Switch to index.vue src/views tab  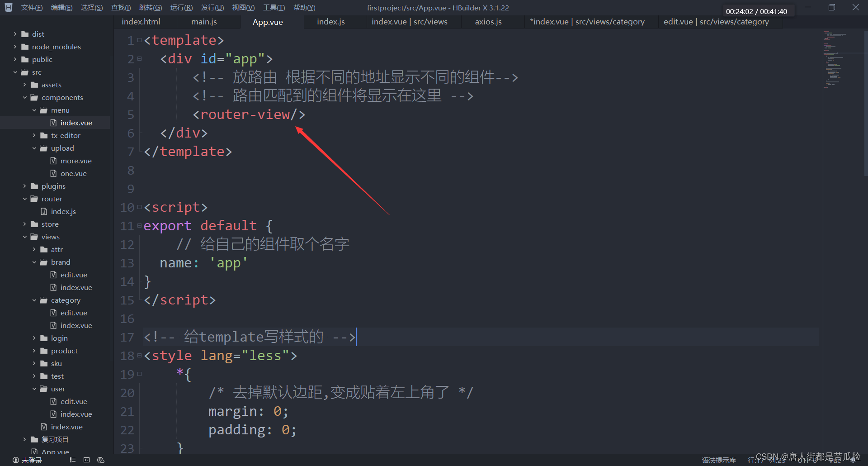pyautogui.click(x=410, y=22)
